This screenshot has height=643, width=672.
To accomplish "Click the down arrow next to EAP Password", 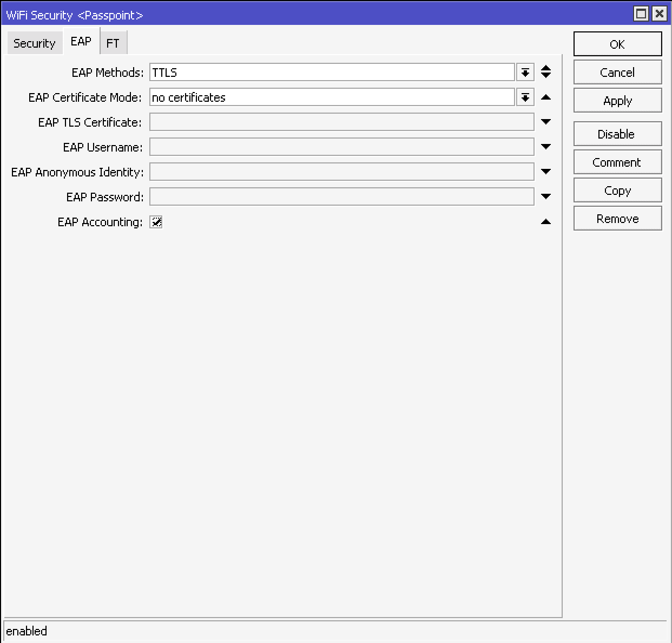I will 546,196.
